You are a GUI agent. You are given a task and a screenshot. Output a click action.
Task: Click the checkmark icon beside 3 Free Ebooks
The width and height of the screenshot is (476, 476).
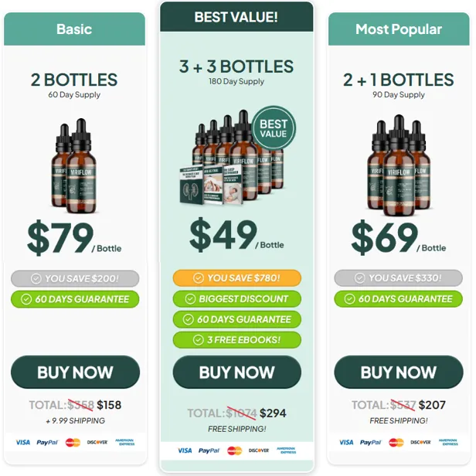pyautogui.click(x=199, y=340)
